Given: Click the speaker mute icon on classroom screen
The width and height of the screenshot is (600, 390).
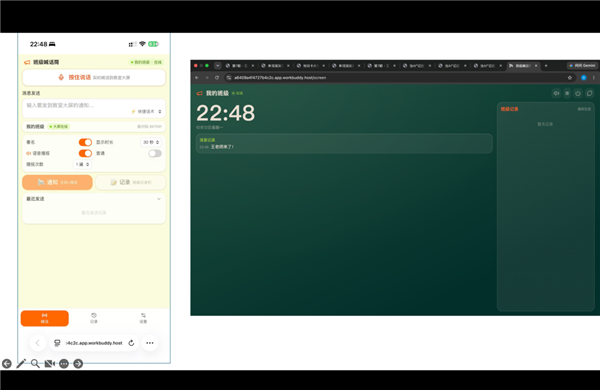Looking at the screenshot, I should (556, 93).
